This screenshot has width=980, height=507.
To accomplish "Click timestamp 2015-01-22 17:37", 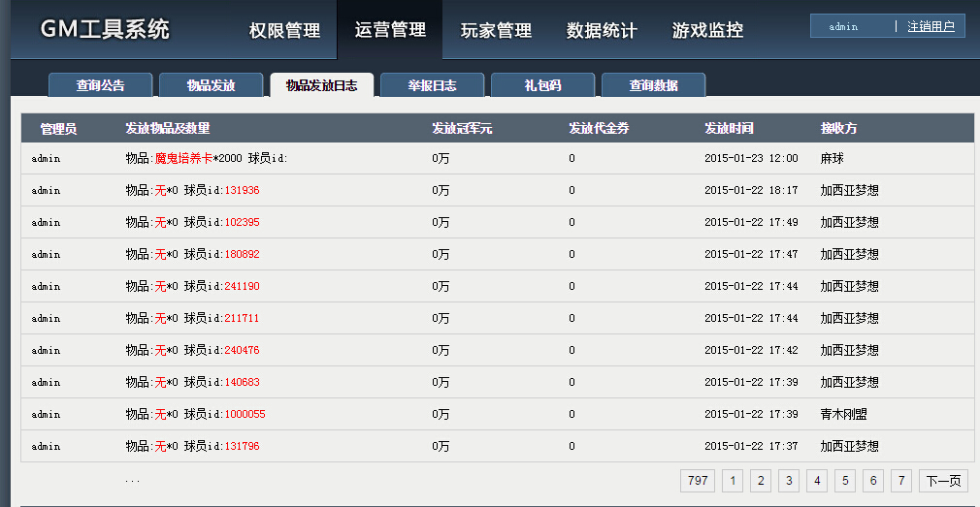I will coord(751,447).
